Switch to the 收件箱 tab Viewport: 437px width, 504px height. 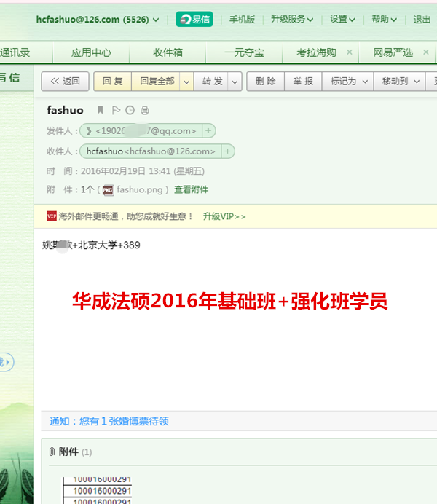(168, 52)
